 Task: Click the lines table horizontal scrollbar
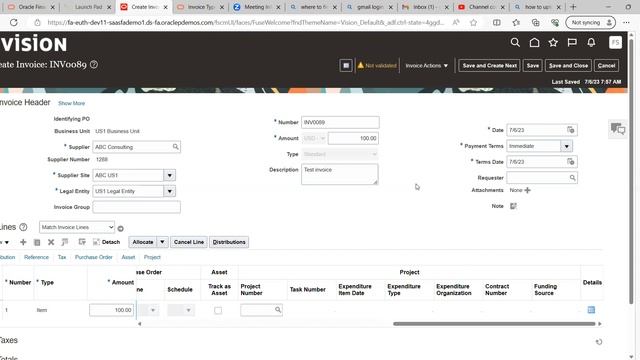[x=494, y=324]
